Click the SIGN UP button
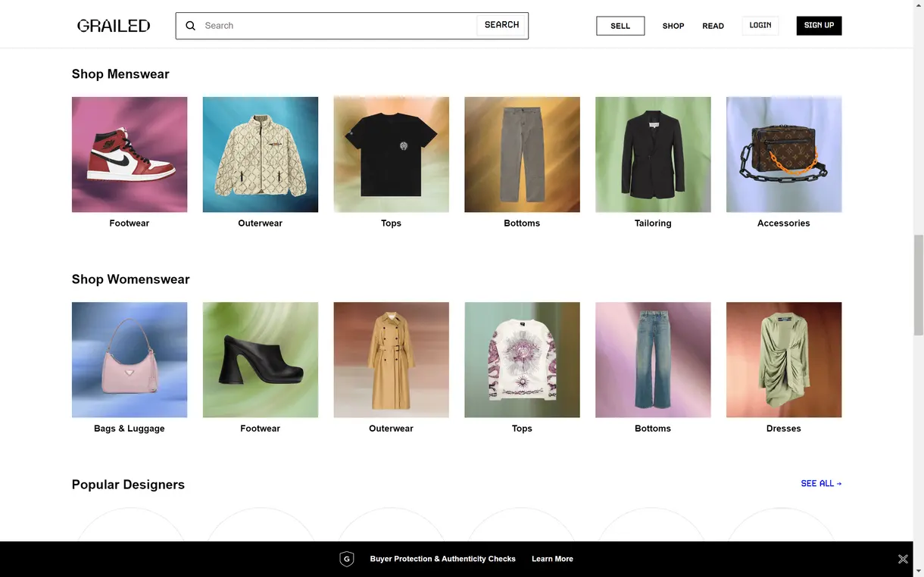Screen dimensions: 924x577 pos(819,25)
